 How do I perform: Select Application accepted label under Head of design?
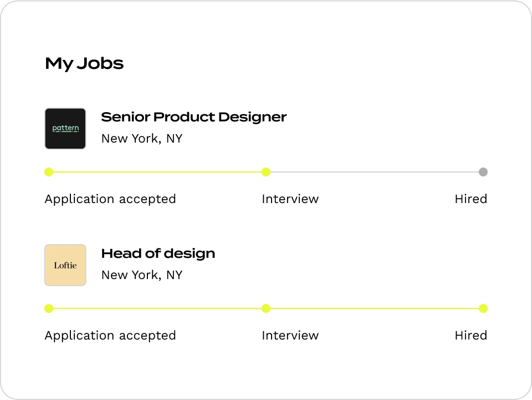[110, 336]
